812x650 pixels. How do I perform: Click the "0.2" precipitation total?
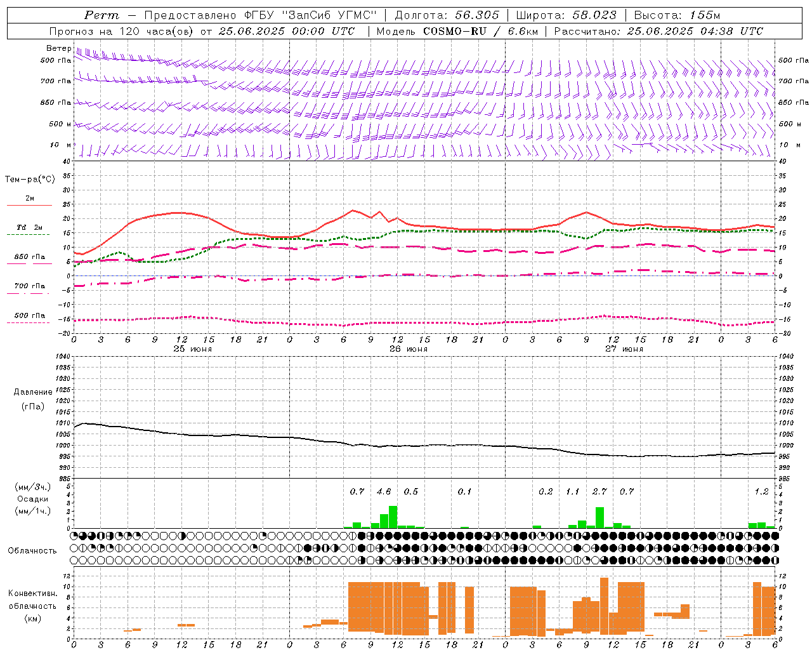pyautogui.click(x=546, y=491)
